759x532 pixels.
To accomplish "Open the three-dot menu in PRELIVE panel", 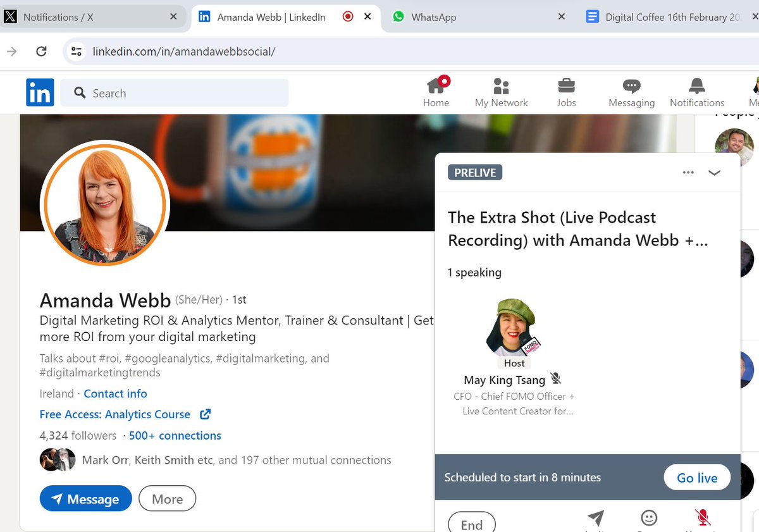I will pyautogui.click(x=688, y=173).
